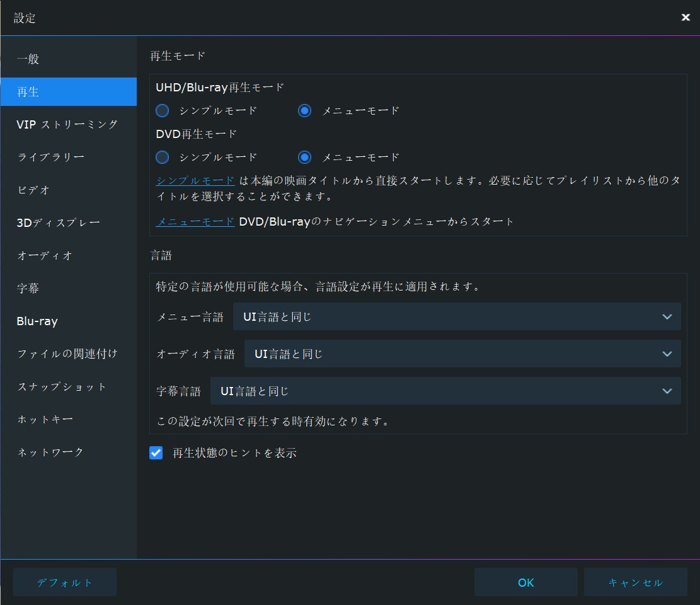Expand the オーディオ言語 dropdown
This screenshot has height=605, width=700.
pos(462,354)
